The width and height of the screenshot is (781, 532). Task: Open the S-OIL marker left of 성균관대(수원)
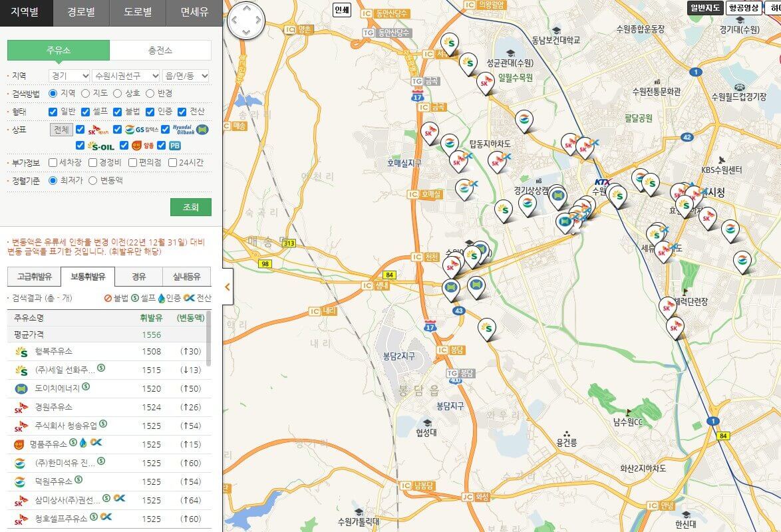(x=468, y=63)
